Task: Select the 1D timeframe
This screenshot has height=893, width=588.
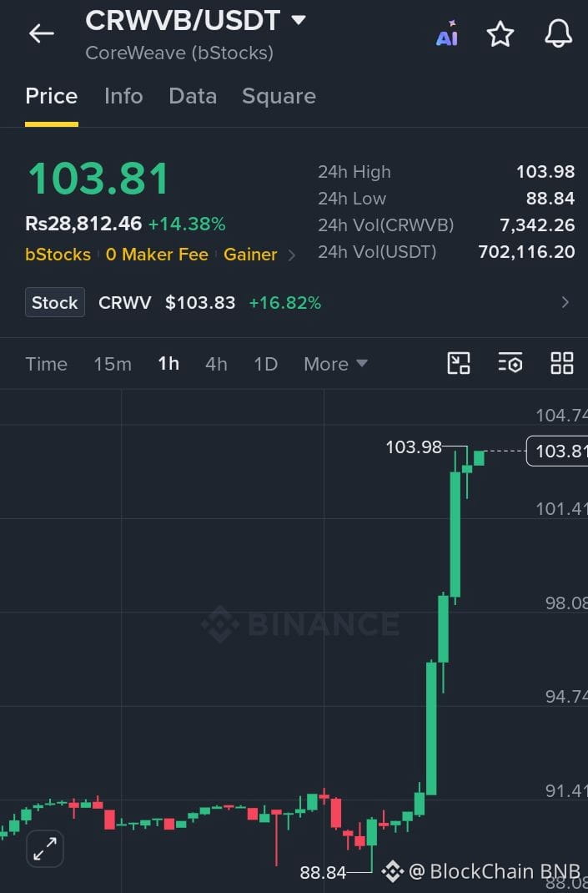Action: point(266,364)
